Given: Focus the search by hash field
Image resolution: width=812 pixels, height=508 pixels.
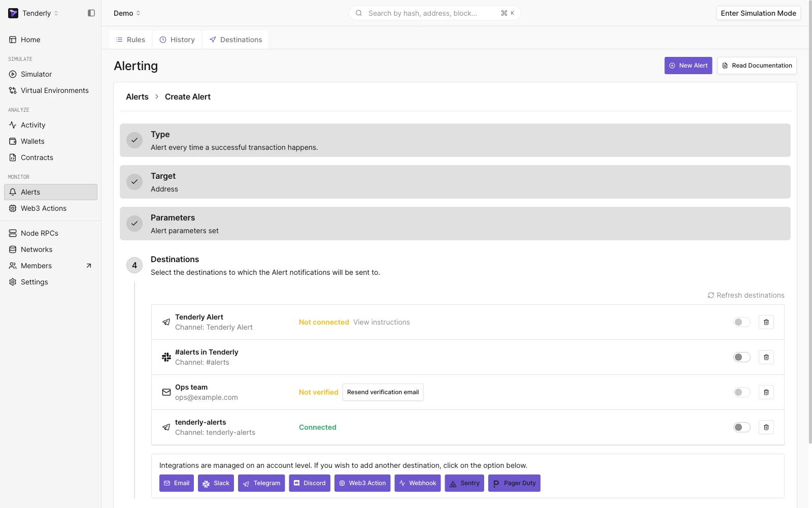Looking at the screenshot, I should (435, 13).
